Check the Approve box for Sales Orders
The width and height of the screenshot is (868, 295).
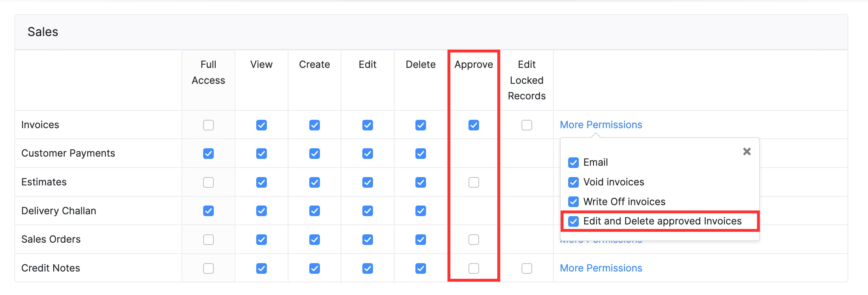coord(474,240)
